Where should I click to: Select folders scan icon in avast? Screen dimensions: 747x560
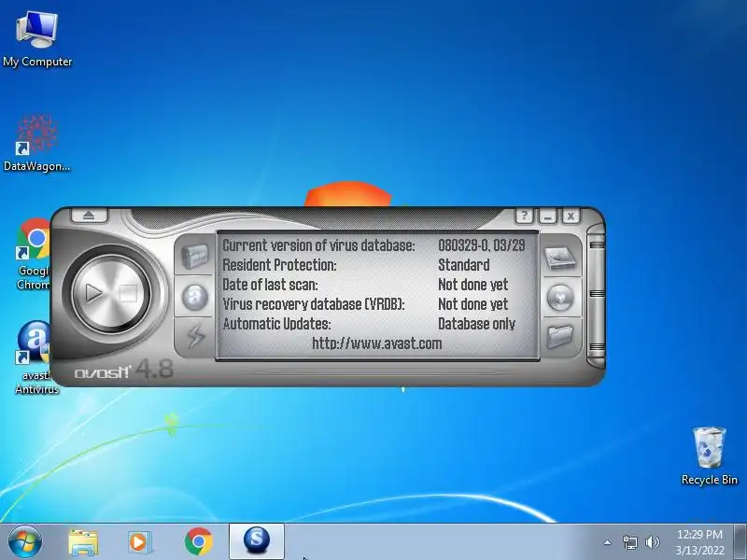pyautogui.click(x=559, y=336)
